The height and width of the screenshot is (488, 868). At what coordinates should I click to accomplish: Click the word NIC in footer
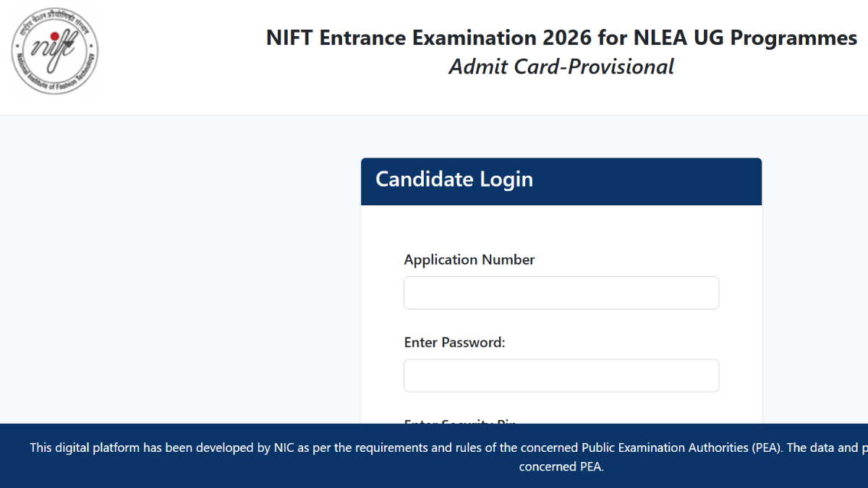click(x=284, y=448)
